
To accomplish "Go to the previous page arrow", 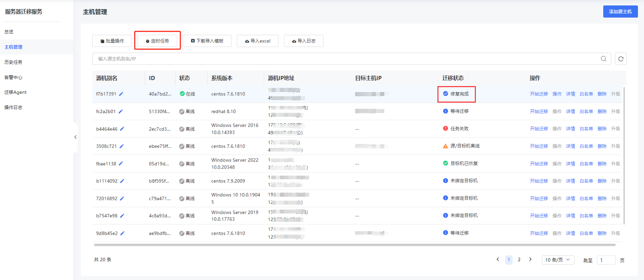I will tap(498, 259).
